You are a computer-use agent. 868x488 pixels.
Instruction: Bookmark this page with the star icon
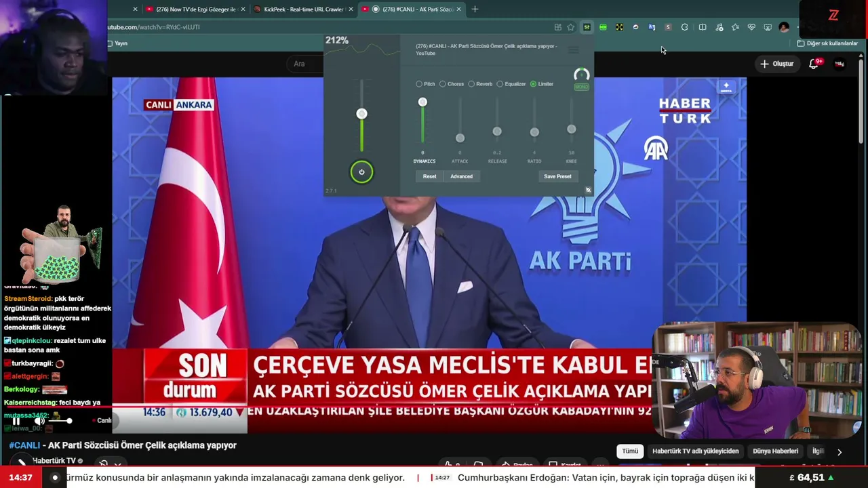(571, 27)
